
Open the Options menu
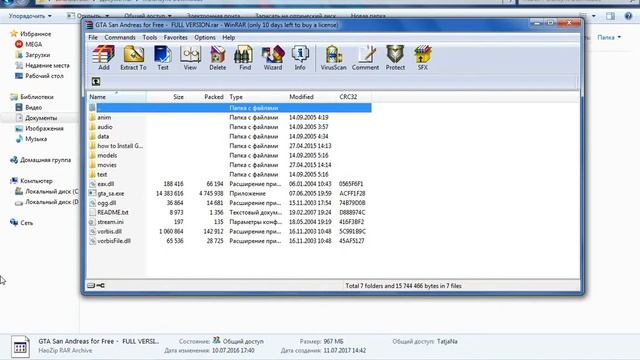[x=204, y=38]
